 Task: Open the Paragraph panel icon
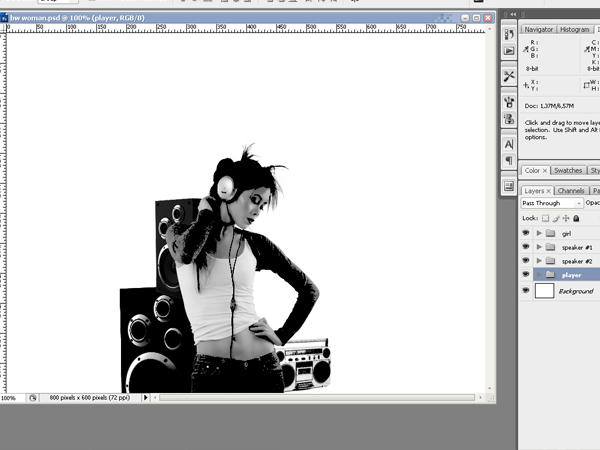(509, 160)
